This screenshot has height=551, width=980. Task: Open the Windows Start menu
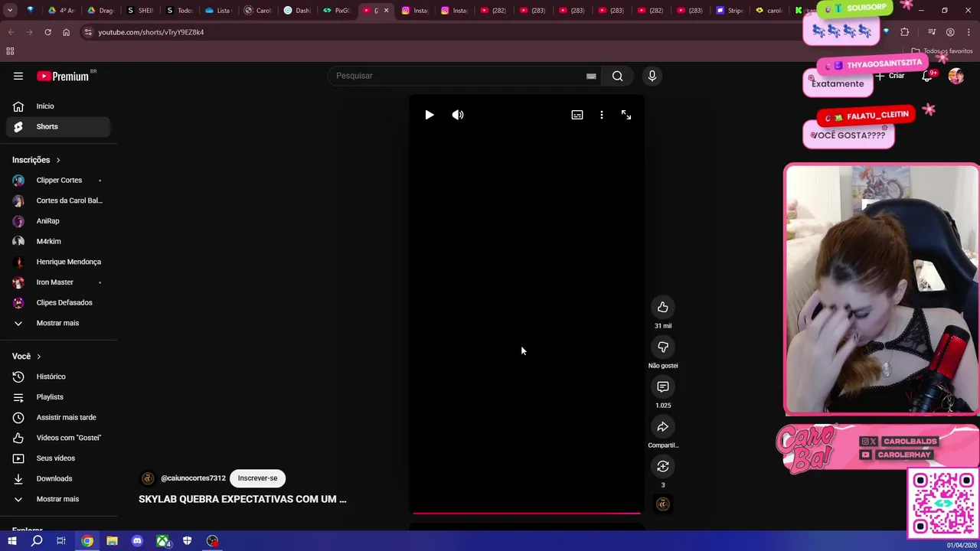[11, 541]
